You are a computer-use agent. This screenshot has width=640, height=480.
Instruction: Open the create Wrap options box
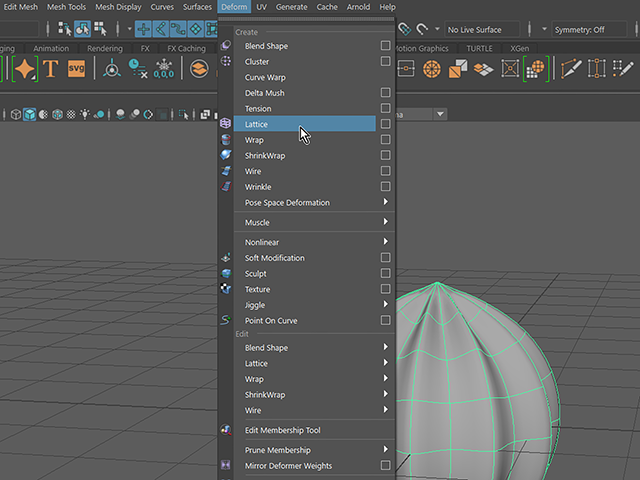[x=385, y=140]
